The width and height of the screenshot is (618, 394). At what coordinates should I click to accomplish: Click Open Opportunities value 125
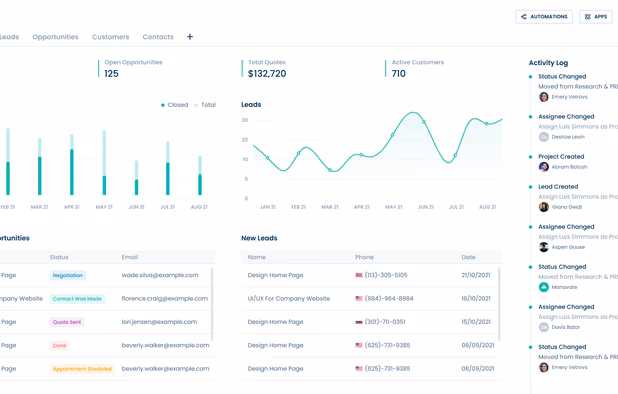pyautogui.click(x=111, y=74)
